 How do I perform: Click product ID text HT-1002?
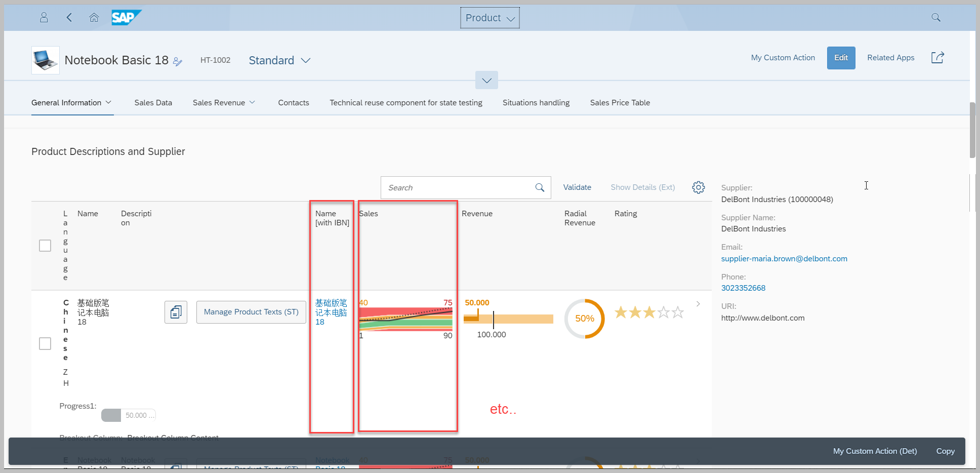tap(215, 60)
